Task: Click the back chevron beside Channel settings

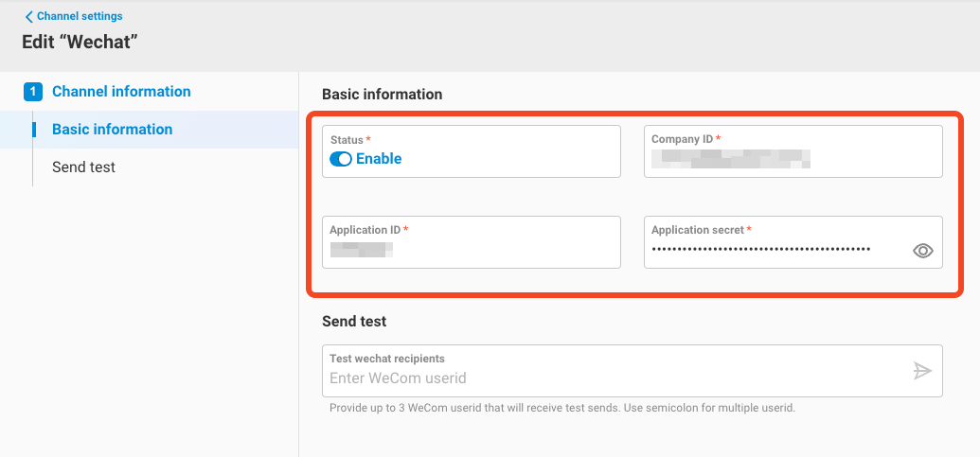Action: coord(28,17)
